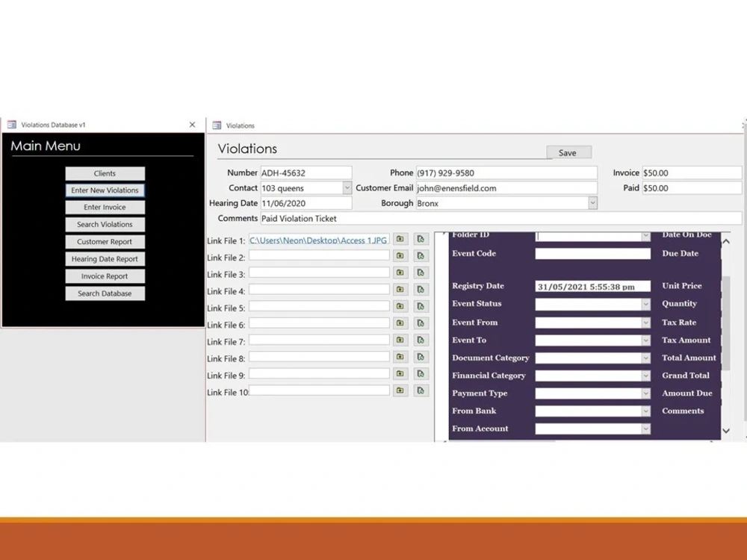Click the folder browse icon for Link File 4
Viewport: 747px width, 560px height.
(x=400, y=290)
